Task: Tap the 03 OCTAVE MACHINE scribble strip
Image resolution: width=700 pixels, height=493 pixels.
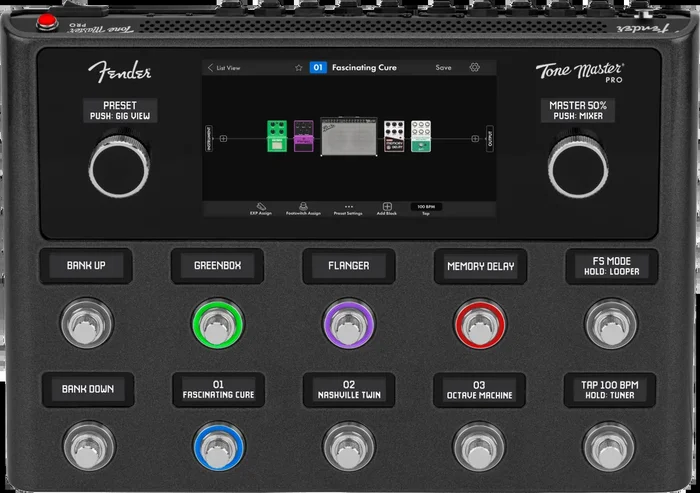Action: [479, 390]
